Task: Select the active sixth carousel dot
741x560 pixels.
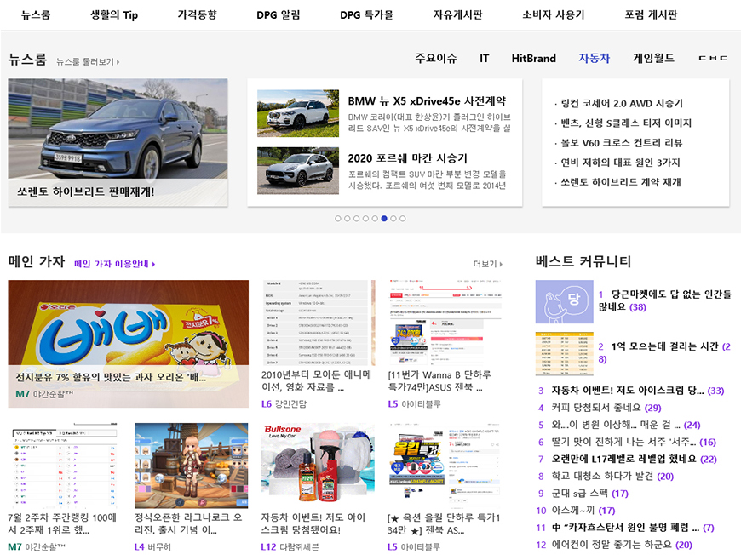Action: pos(384,219)
